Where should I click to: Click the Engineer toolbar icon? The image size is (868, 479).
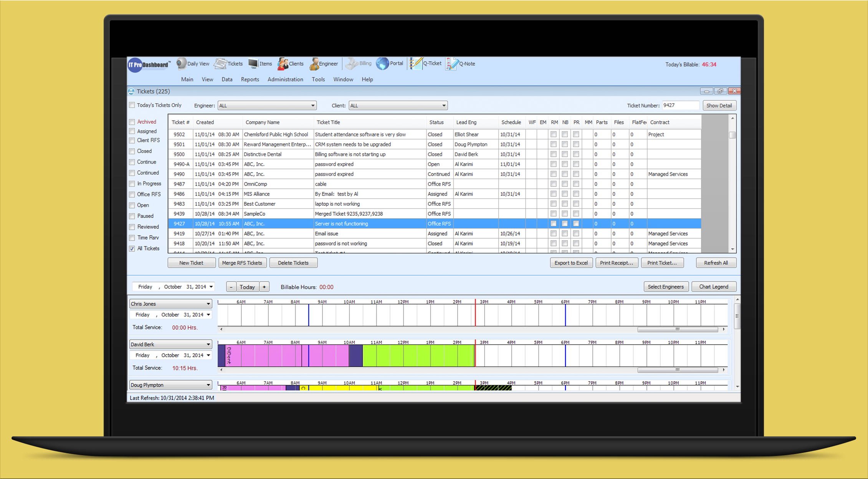[324, 64]
